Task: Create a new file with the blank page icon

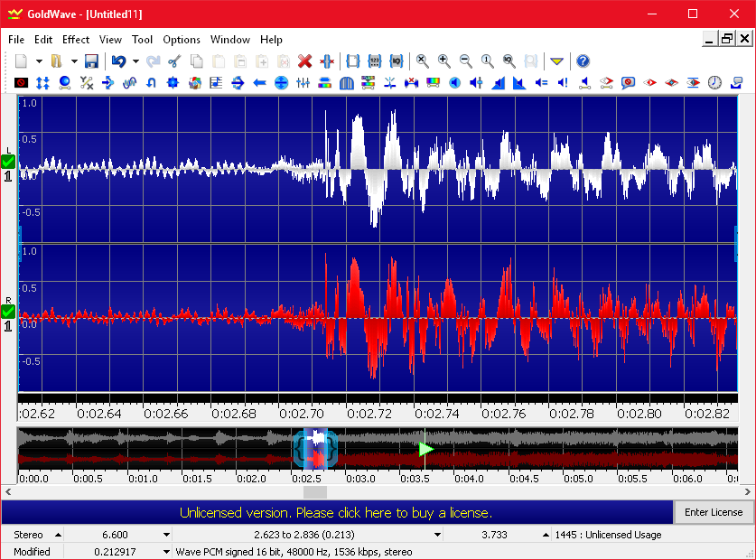Action: coord(21,61)
